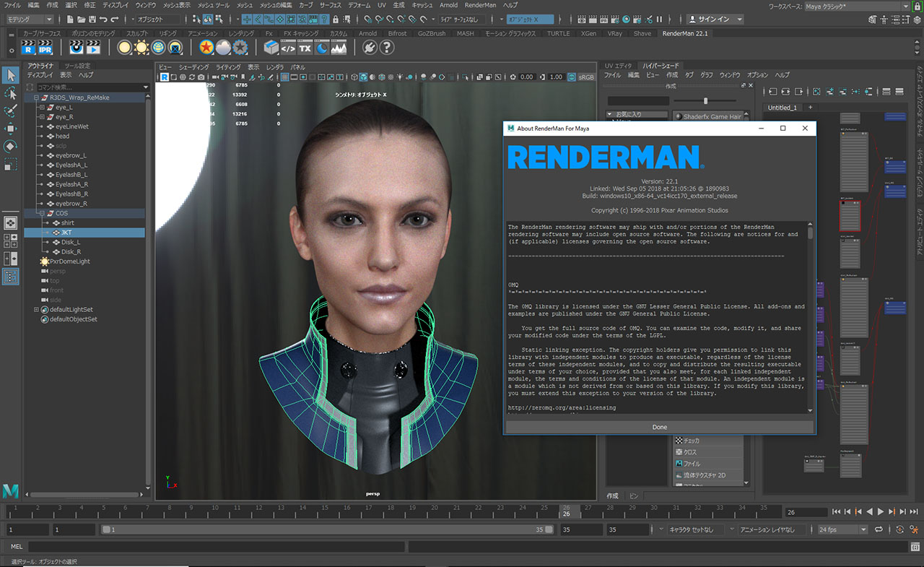The width and height of the screenshot is (924, 567).
Task: Switch to the RenderMan 22.1 shelf tab
Action: click(685, 33)
